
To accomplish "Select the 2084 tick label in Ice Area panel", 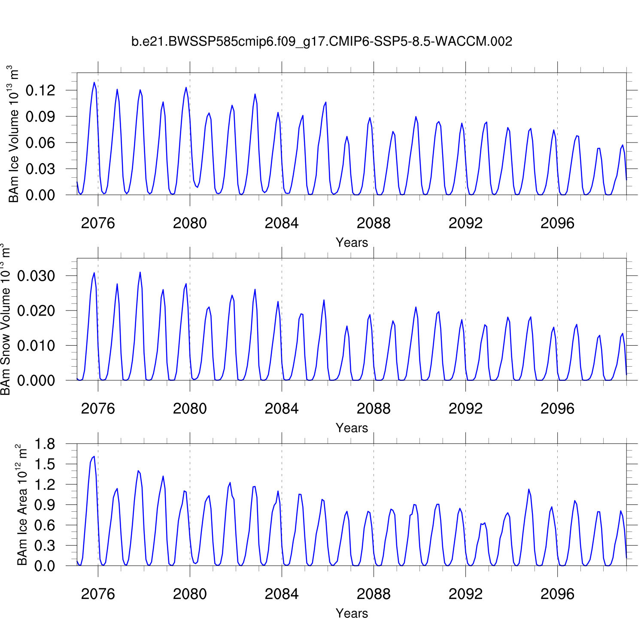I will tap(282, 594).
